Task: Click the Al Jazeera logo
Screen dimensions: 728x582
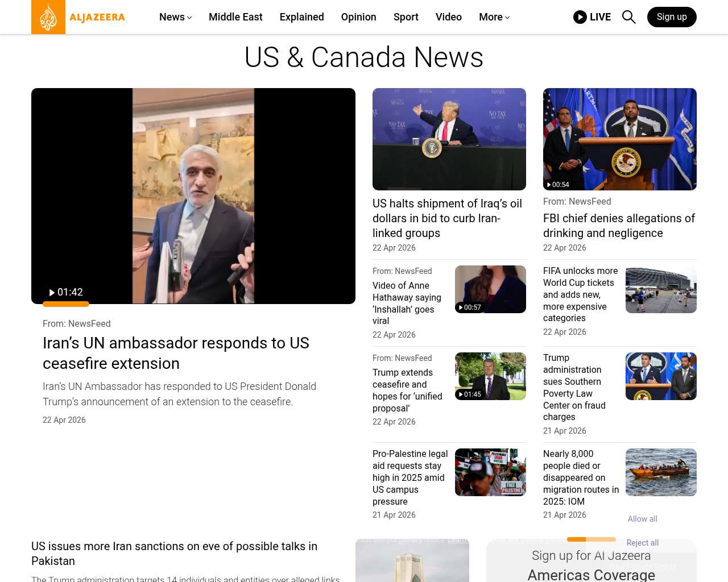Action: click(x=78, y=17)
